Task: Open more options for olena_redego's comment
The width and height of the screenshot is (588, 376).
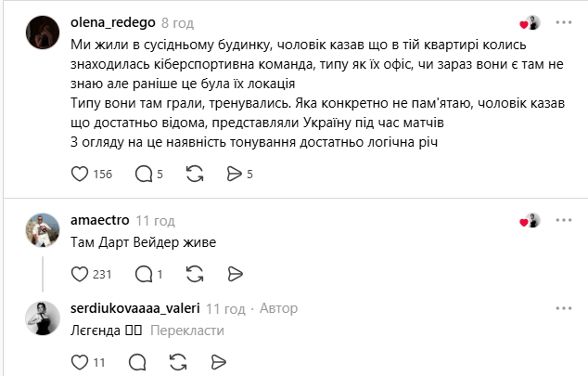Action: [564, 21]
